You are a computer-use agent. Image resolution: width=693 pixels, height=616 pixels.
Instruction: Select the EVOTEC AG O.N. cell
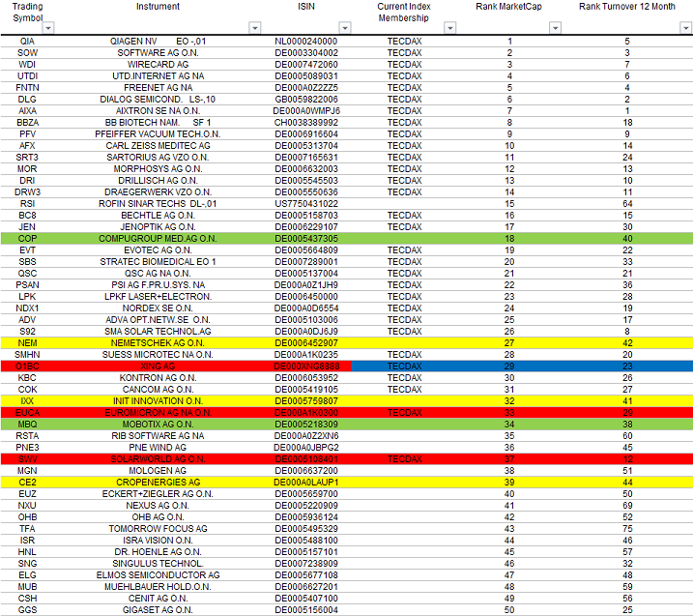pyautogui.click(x=158, y=250)
